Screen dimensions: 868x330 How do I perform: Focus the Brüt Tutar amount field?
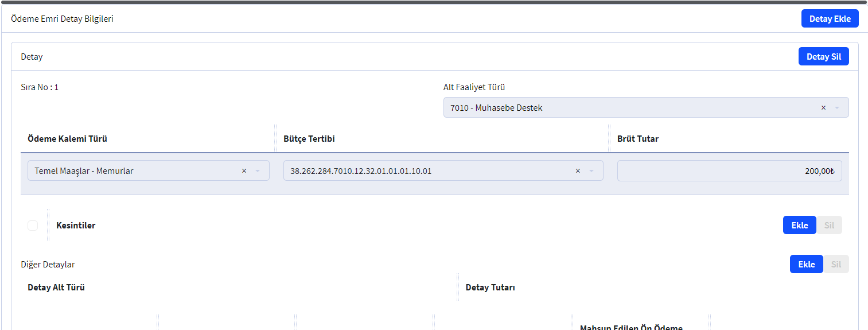729,171
